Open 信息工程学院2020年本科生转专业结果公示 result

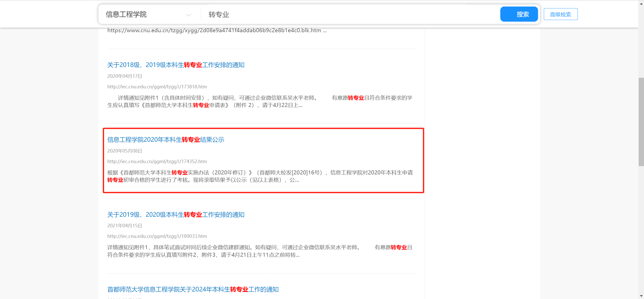click(x=166, y=140)
